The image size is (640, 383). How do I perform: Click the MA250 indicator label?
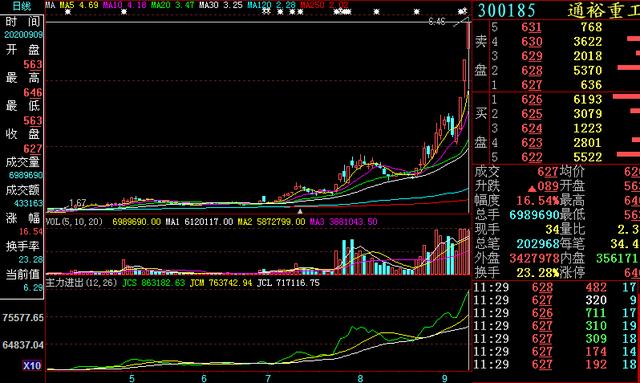pyautogui.click(x=324, y=5)
